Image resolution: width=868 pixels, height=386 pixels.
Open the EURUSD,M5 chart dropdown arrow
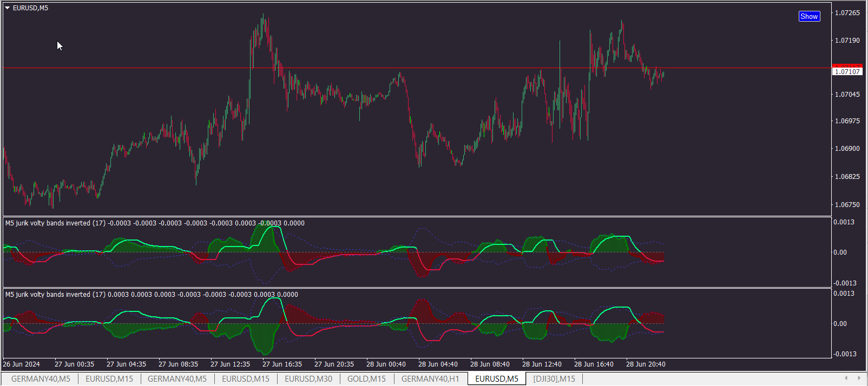pos(8,8)
